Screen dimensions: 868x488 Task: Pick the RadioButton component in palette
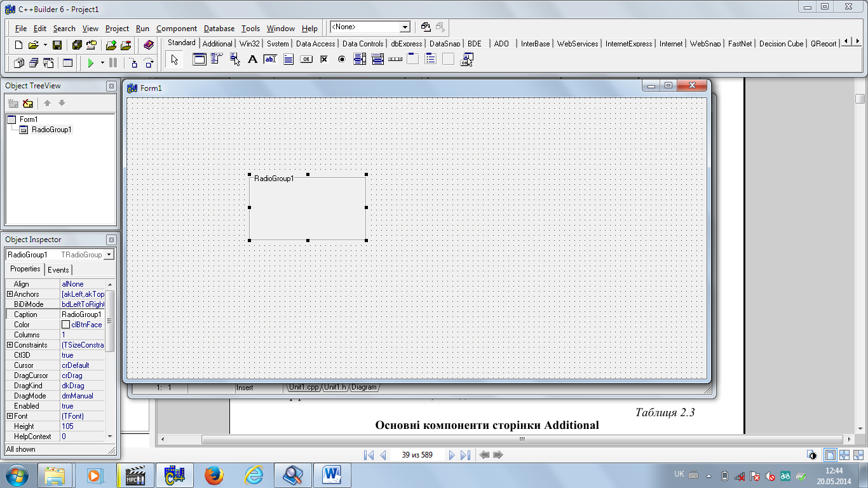tap(341, 60)
